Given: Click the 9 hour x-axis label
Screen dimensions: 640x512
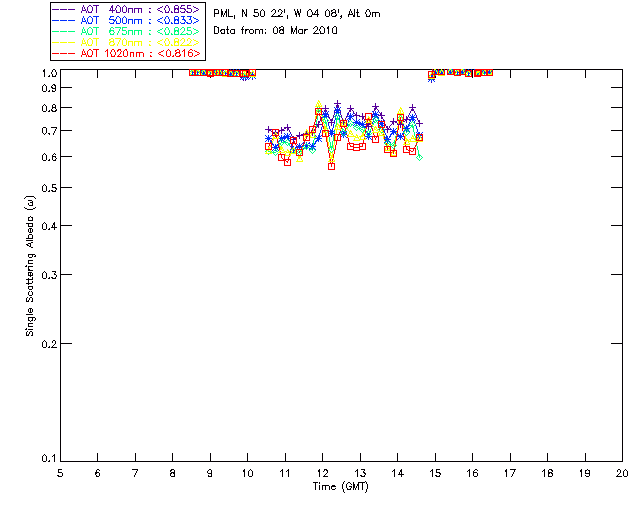Looking at the screenshot, I should click(x=210, y=473).
